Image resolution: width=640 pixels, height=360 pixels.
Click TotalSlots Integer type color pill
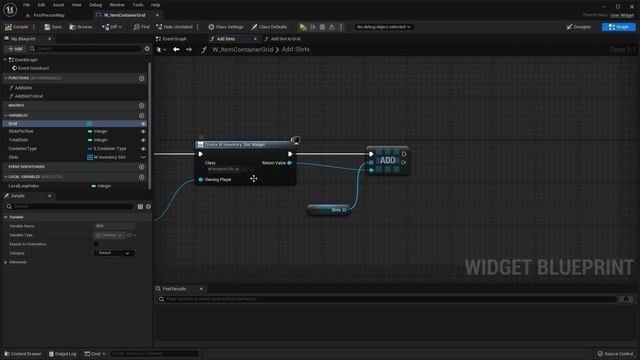point(90,140)
